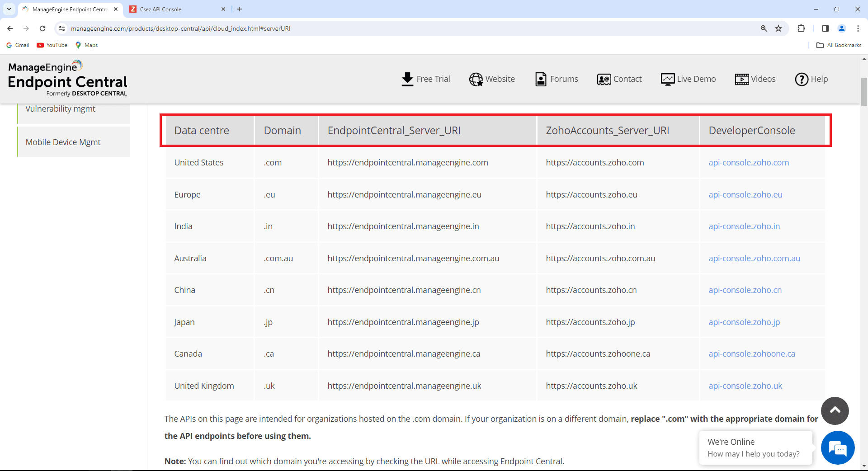Click the ManageEngine Endpoint Central logo
The width and height of the screenshot is (868, 471).
pos(68,78)
